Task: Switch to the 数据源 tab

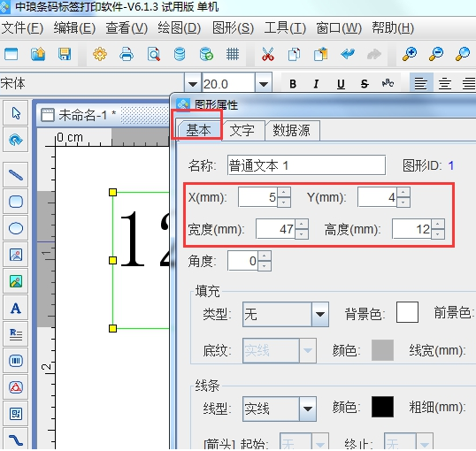Action: coord(292,131)
